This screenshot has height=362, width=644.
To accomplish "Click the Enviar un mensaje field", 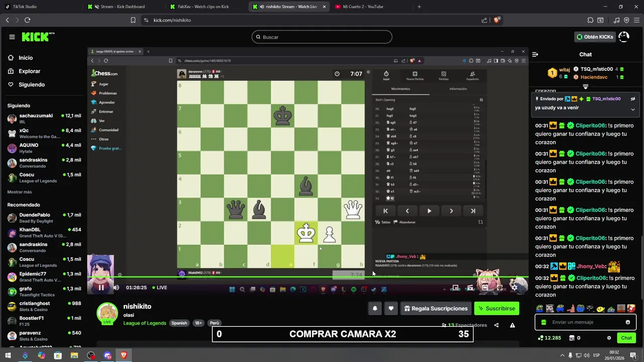I will [x=585, y=322].
